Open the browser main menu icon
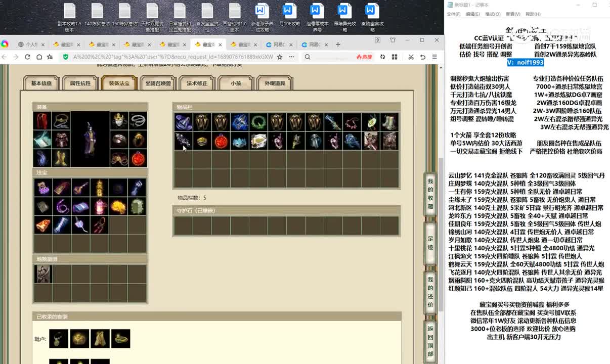 434,57
